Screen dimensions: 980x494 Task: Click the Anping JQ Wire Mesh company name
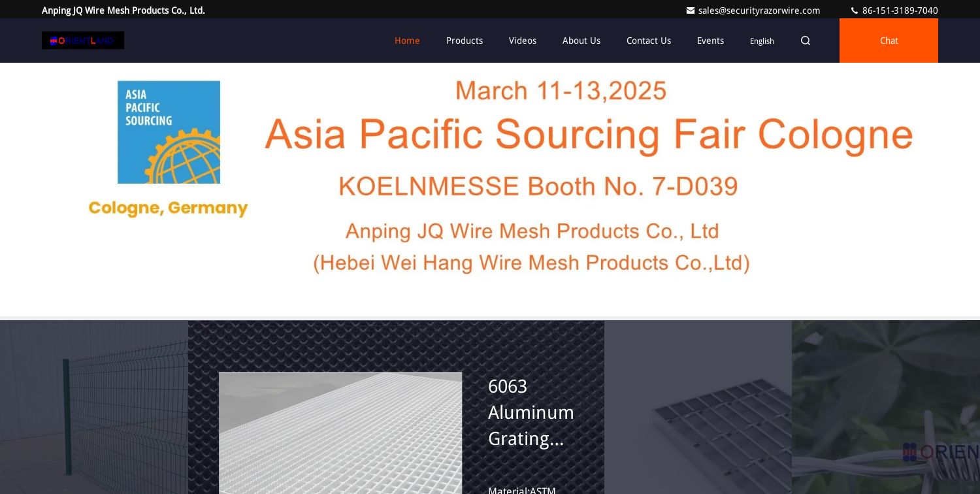click(123, 10)
